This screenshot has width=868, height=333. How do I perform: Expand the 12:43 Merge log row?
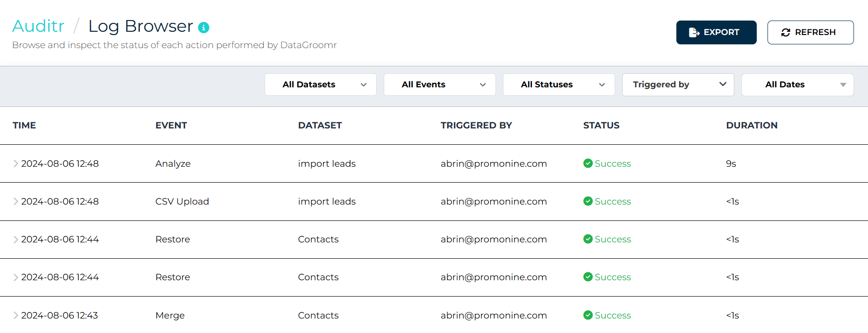16,315
